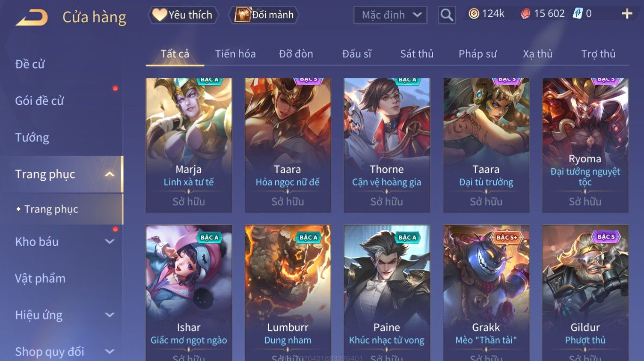
Task: Expand the Shop quy đổi section
Action: [x=110, y=352]
